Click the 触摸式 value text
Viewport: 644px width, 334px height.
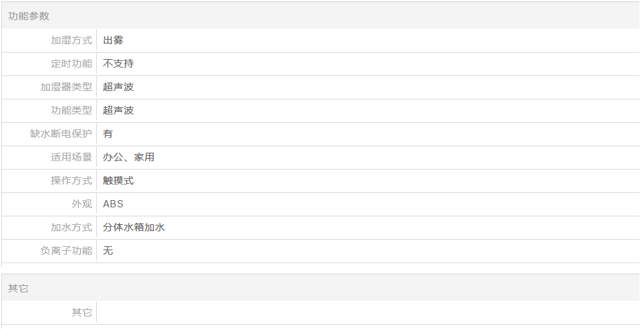[x=118, y=181]
